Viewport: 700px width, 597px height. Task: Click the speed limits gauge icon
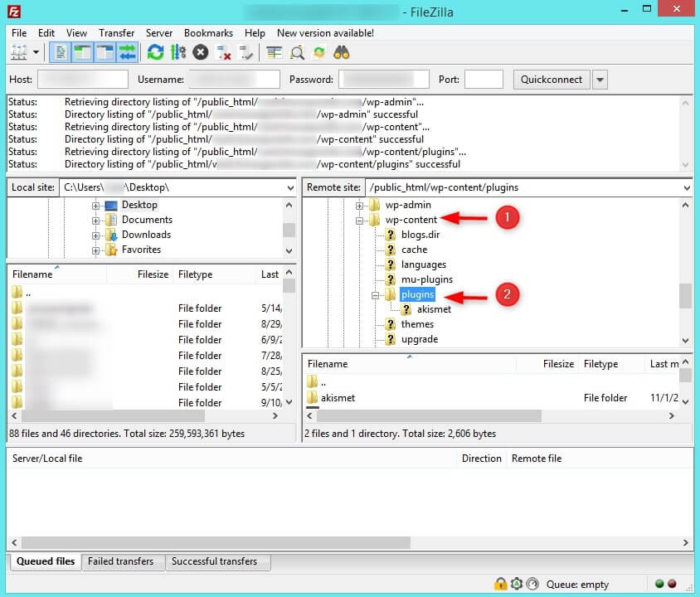(532, 584)
